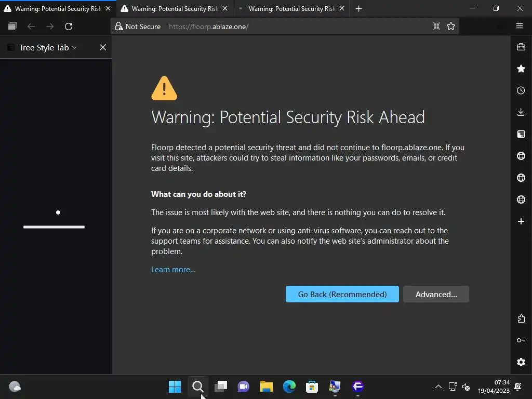
Task: Click "Warning: Potential Security Risk Ahead" heading
Action: point(288,117)
